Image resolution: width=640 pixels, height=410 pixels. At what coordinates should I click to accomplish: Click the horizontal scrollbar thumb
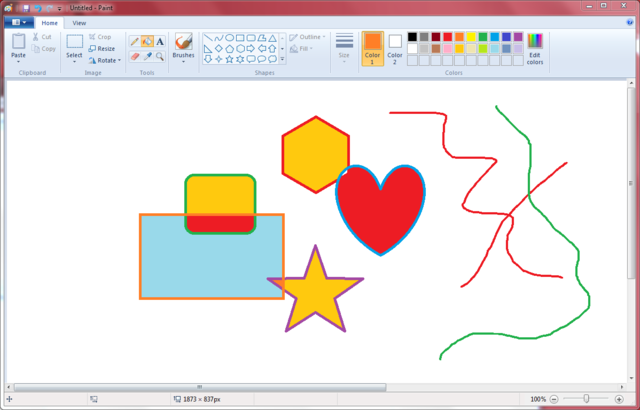point(200,387)
